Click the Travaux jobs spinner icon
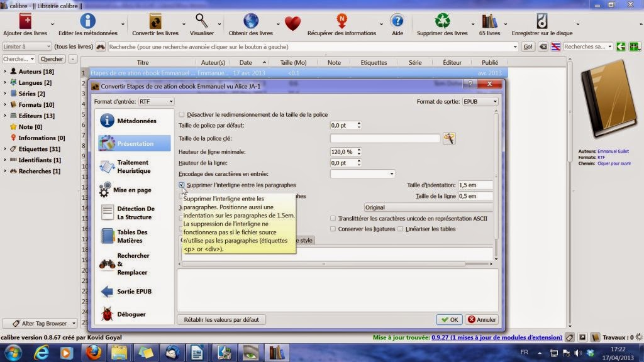Image resolution: width=644 pixels, height=362 pixels. pyautogui.click(x=639, y=337)
